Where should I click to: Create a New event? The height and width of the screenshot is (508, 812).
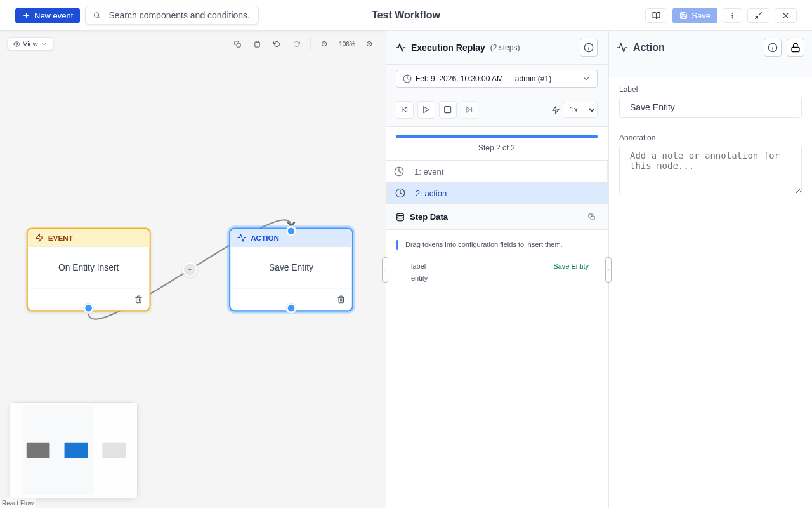(47, 15)
